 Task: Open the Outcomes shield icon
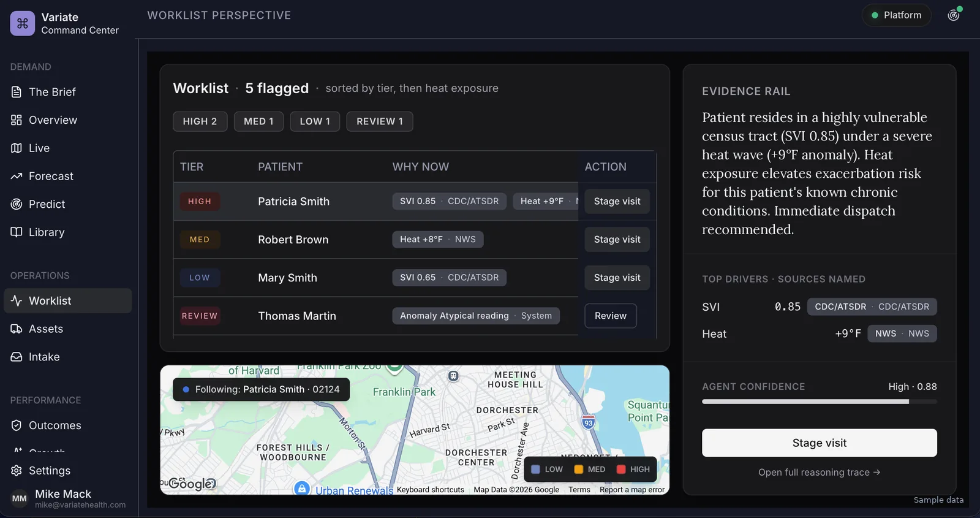(x=17, y=425)
